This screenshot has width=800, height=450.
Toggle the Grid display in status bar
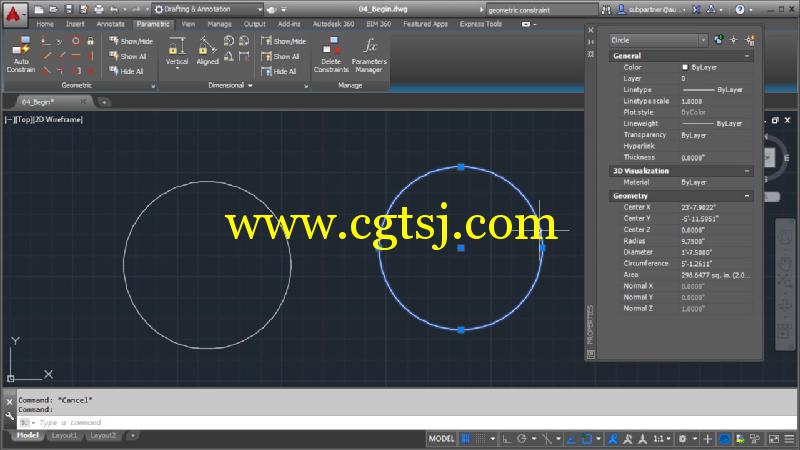[465, 439]
